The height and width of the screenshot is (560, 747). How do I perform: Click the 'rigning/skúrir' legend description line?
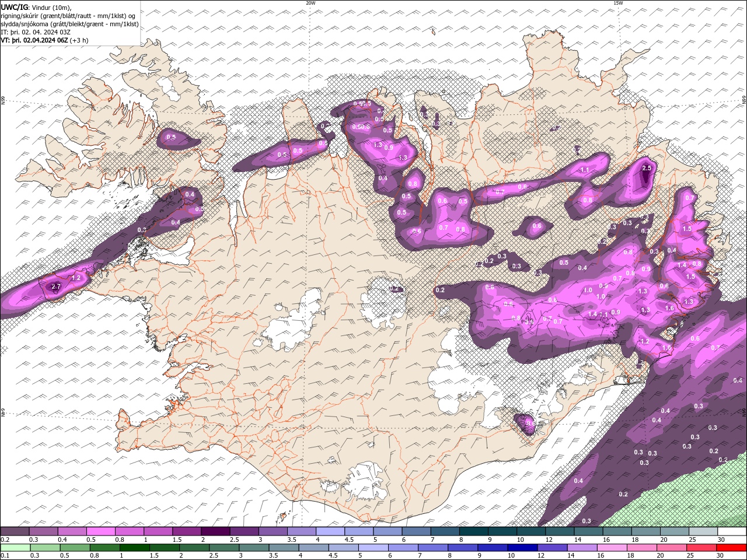click(68, 16)
